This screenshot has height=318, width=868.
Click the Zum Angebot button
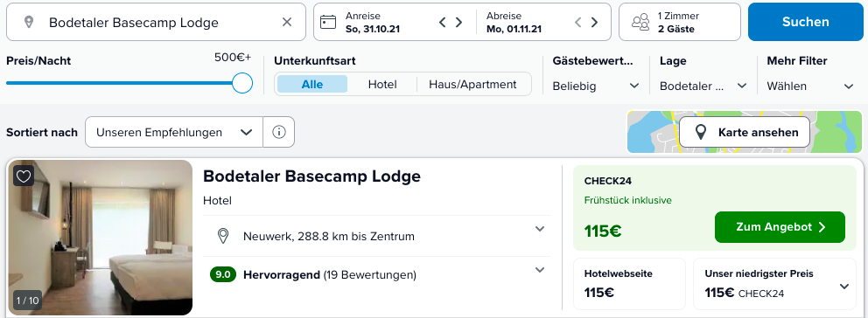[x=780, y=227]
